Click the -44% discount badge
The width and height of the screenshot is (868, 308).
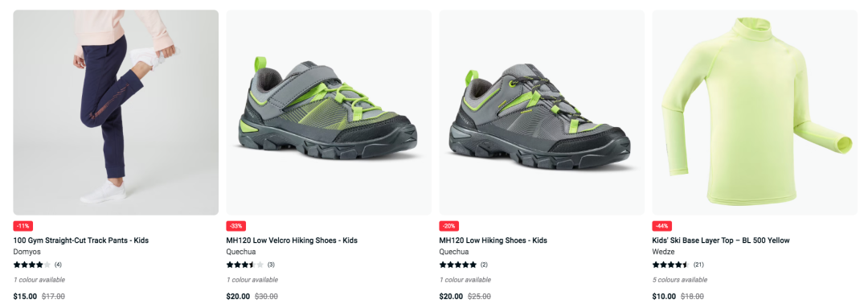[662, 226]
